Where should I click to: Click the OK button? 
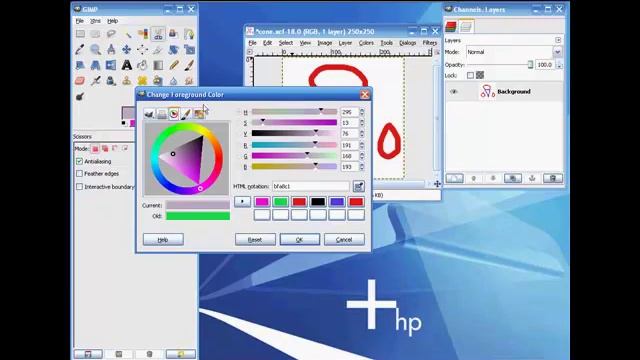(x=300, y=240)
